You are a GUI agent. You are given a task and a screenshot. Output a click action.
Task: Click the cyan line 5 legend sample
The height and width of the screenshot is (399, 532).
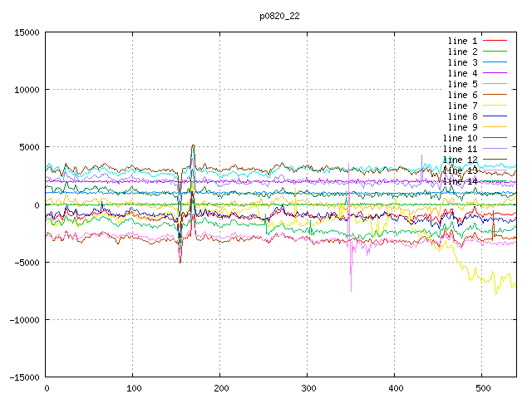click(x=495, y=83)
